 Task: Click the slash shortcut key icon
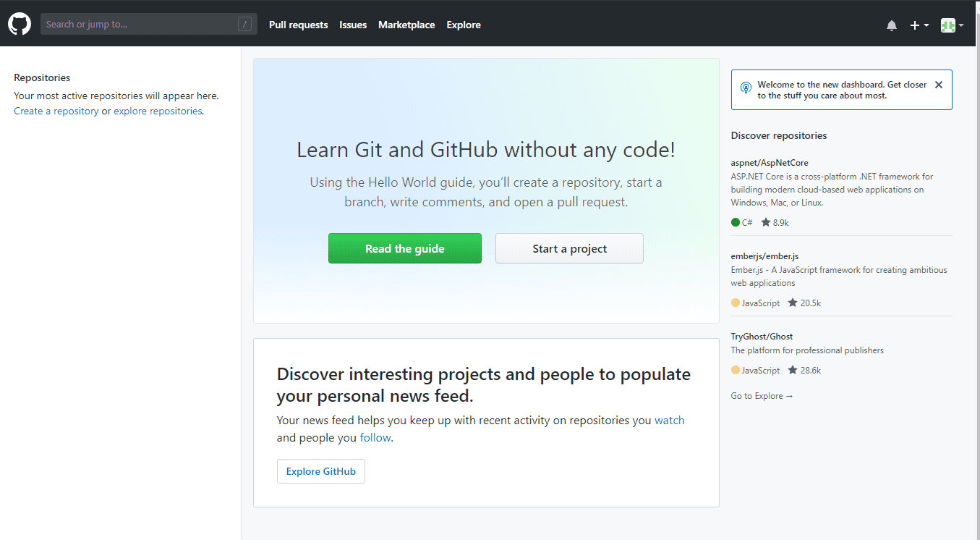click(x=244, y=25)
